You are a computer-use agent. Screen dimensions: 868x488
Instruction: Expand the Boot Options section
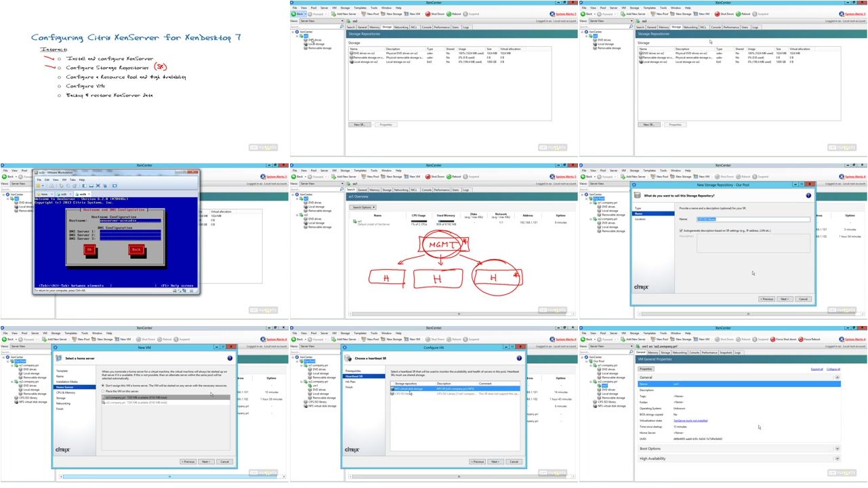click(838, 449)
